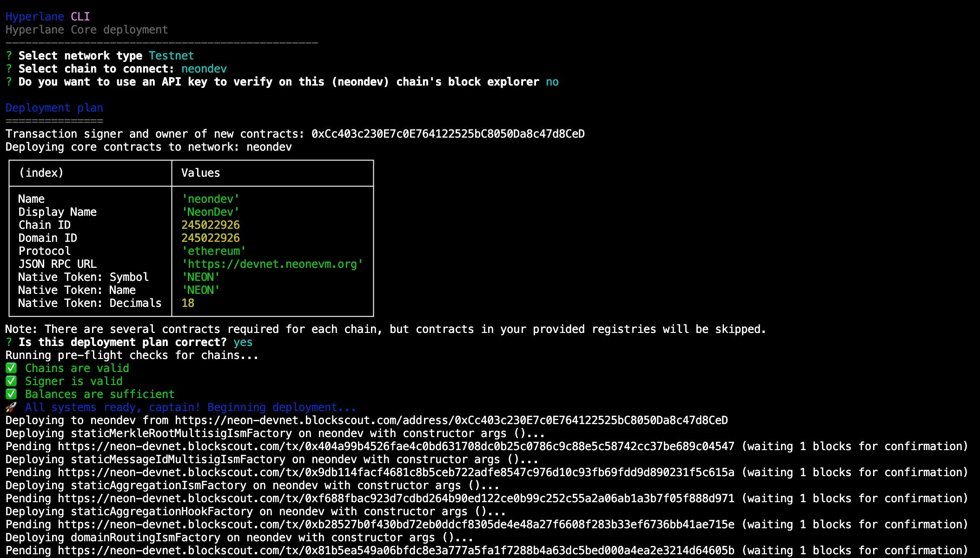The width and height of the screenshot is (980, 558).
Task: Click the 'Values' table header
Action: pos(200,173)
